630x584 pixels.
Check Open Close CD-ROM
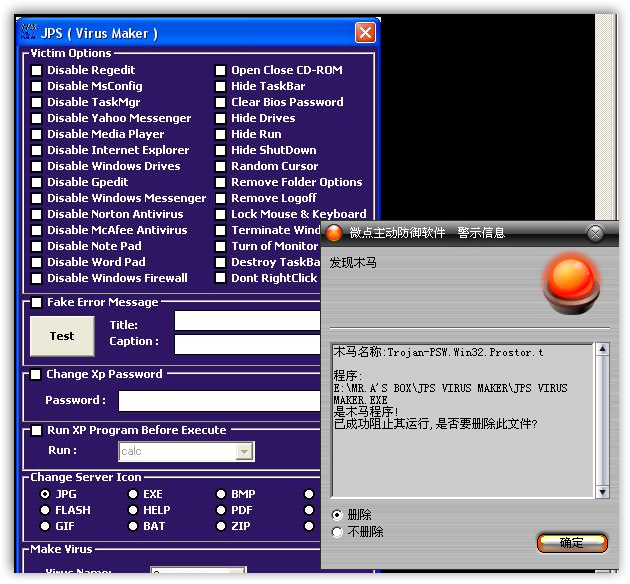click(x=220, y=70)
